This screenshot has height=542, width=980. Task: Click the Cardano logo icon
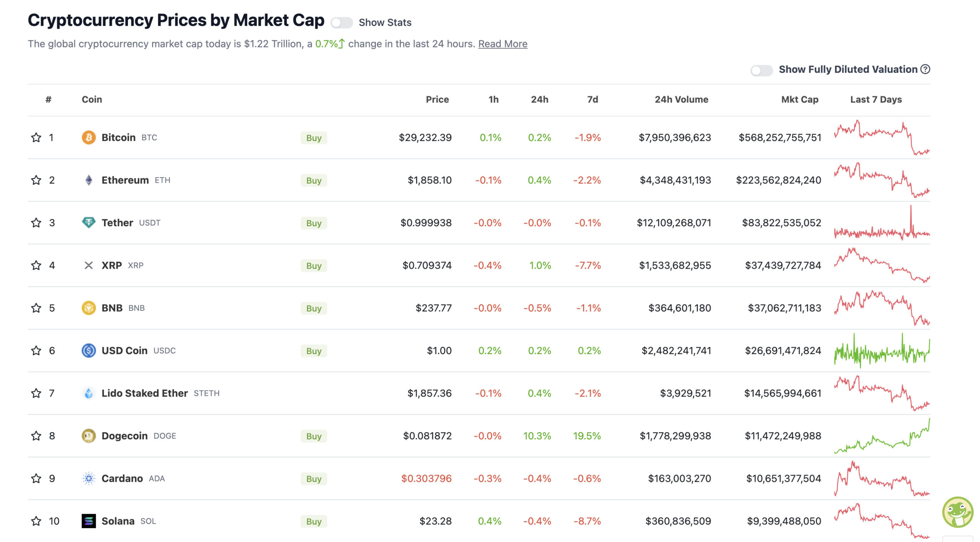click(89, 478)
